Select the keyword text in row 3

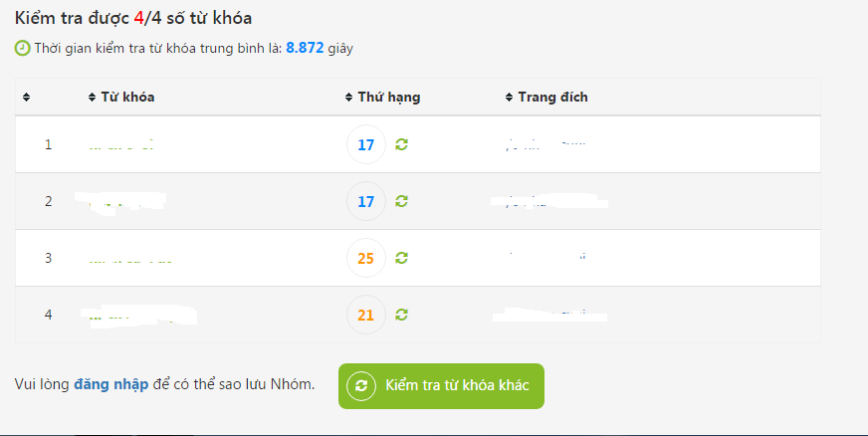click(x=130, y=259)
